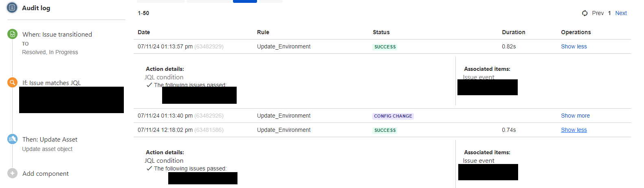The image size is (644, 188).
Task: Open If: Issue matches JQL component
Action: pyautogui.click(x=52, y=83)
